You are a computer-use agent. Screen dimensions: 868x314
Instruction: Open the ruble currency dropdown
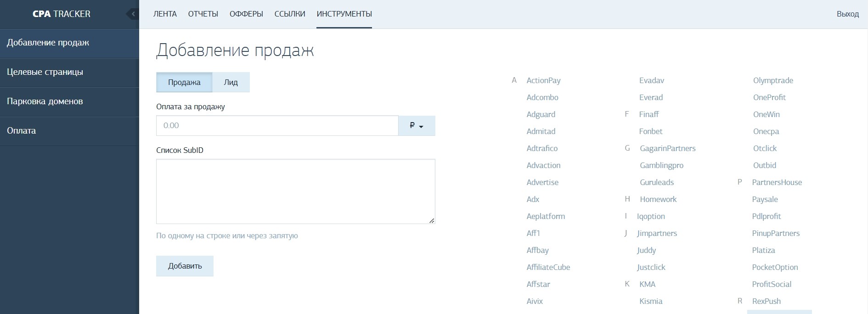417,125
